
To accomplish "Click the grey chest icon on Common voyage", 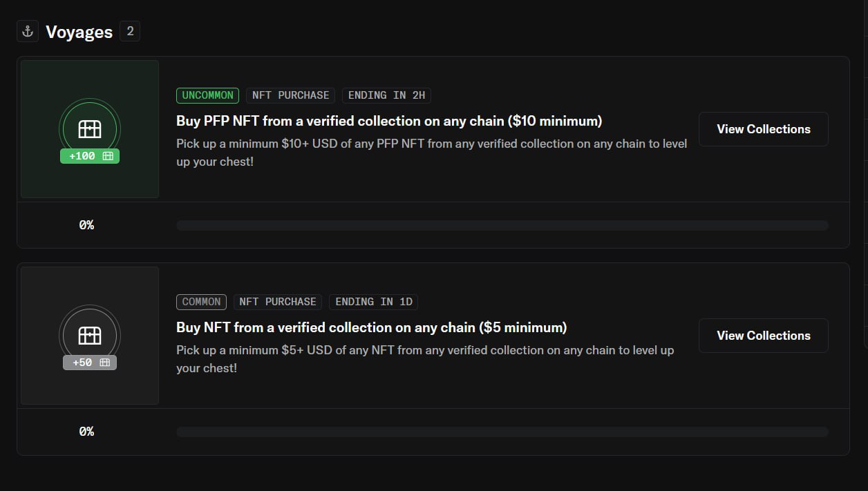I will point(90,335).
